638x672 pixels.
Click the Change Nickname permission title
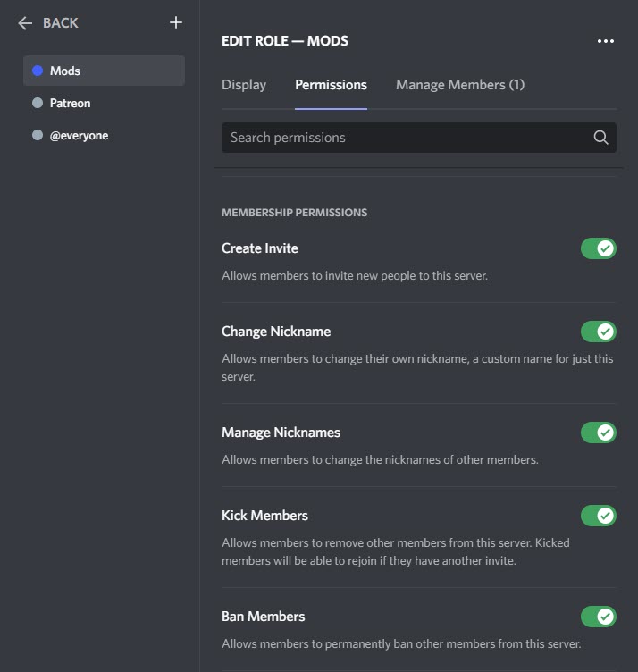(276, 332)
